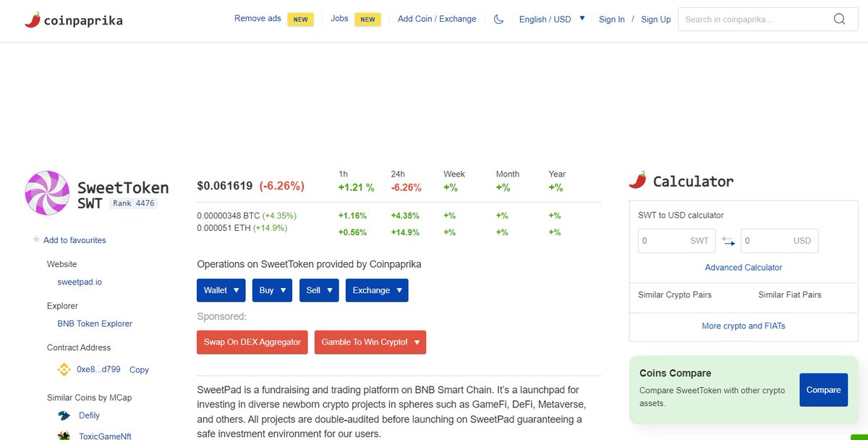Open the Jobs page
Screen dimensions: 868x440
pos(339,19)
